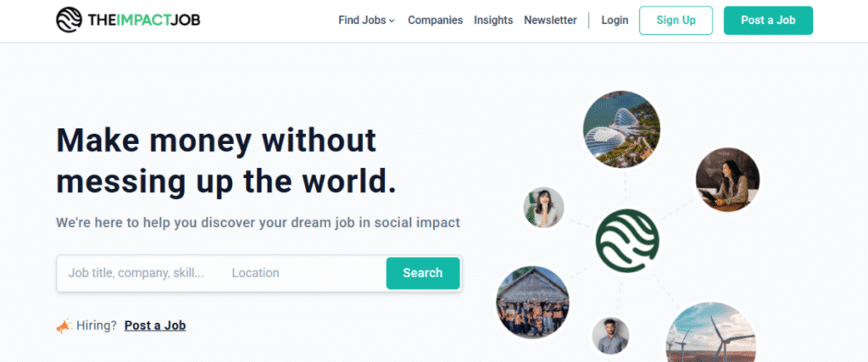This screenshot has width=868, height=362.
Task: Click the megaphone icon beside Hiring
Action: pos(64,326)
